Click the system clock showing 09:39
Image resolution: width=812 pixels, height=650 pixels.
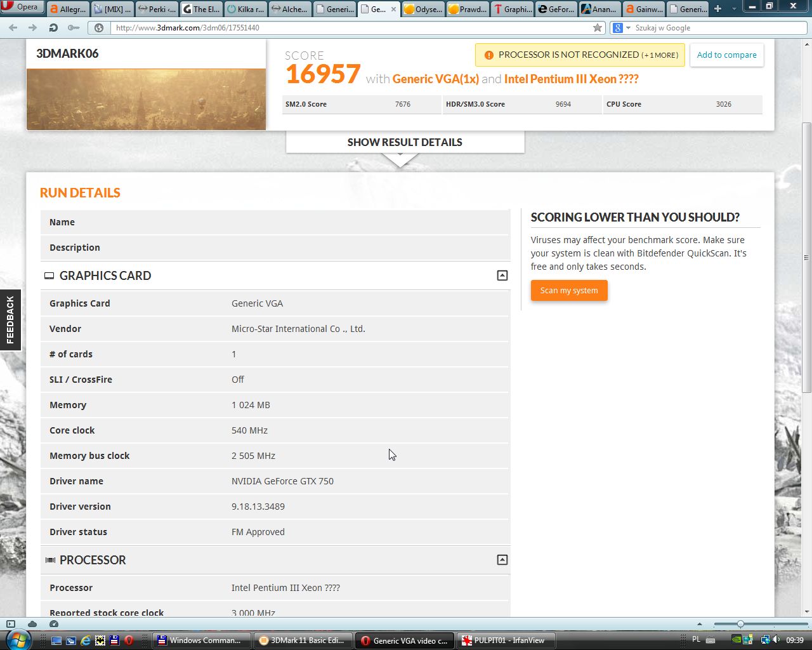click(x=795, y=640)
